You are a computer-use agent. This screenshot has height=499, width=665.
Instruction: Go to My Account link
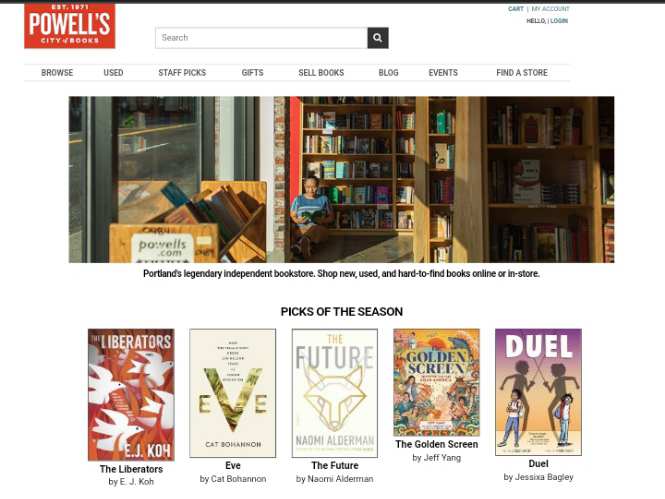[550, 9]
